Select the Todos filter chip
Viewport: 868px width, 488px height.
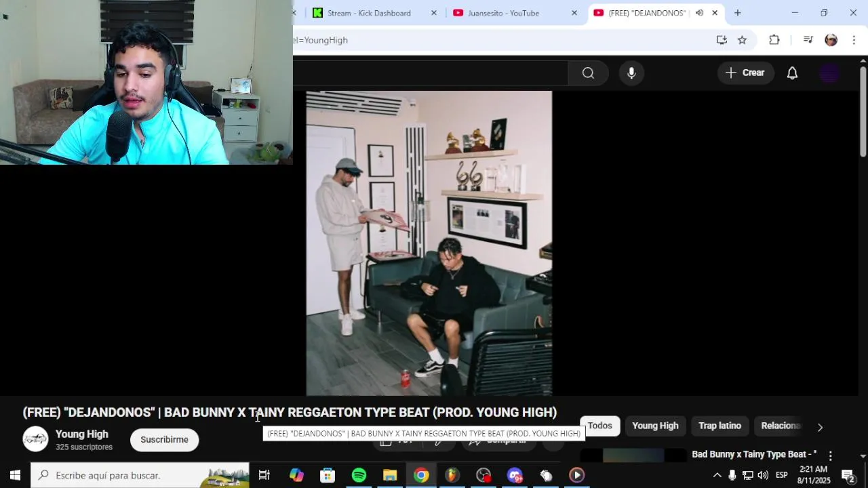(x=599, y=426)
